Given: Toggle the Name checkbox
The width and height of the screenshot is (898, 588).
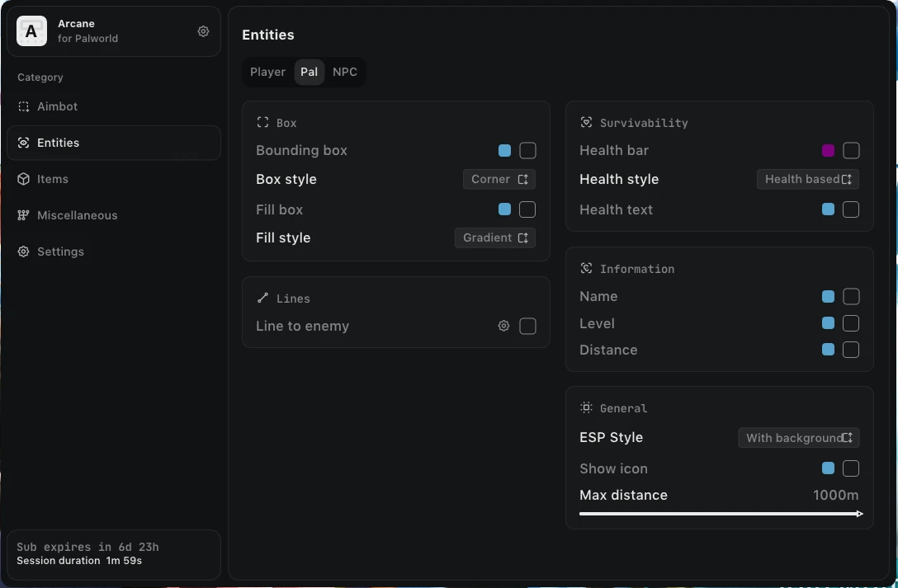Looking at the screenshot, I should click(x=851, y=296).
